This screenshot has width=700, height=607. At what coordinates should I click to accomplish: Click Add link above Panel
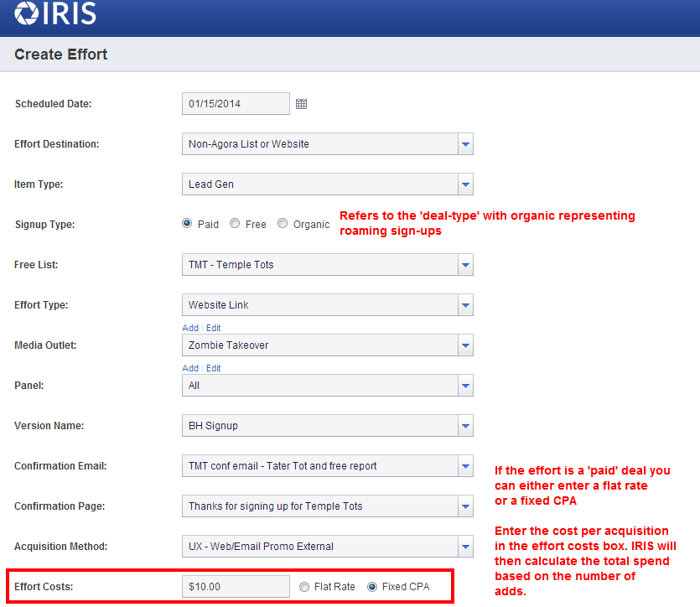pos(190,368)
